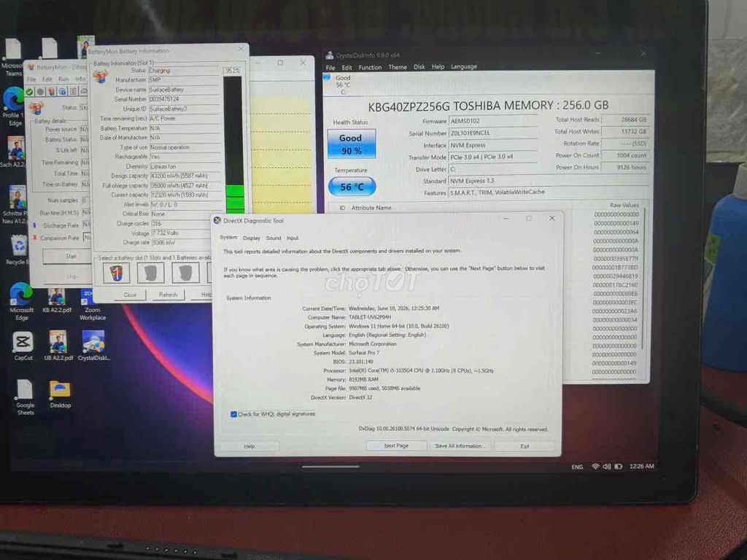
Task: Click the 12:26 AM taskbar clock
Action: click(641, 466)
